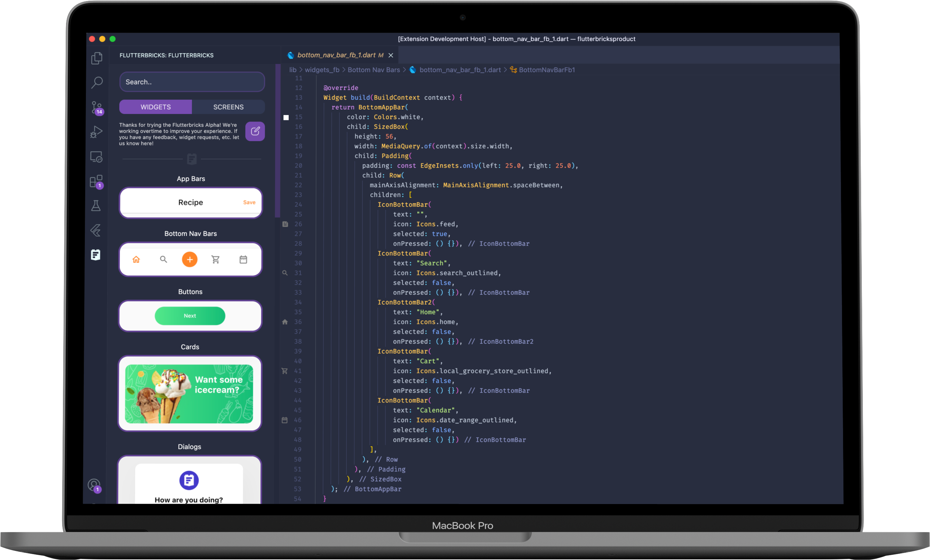930x560 pixels.
Task: Click the Search.. input field
Action: click(x=192, y=82)
